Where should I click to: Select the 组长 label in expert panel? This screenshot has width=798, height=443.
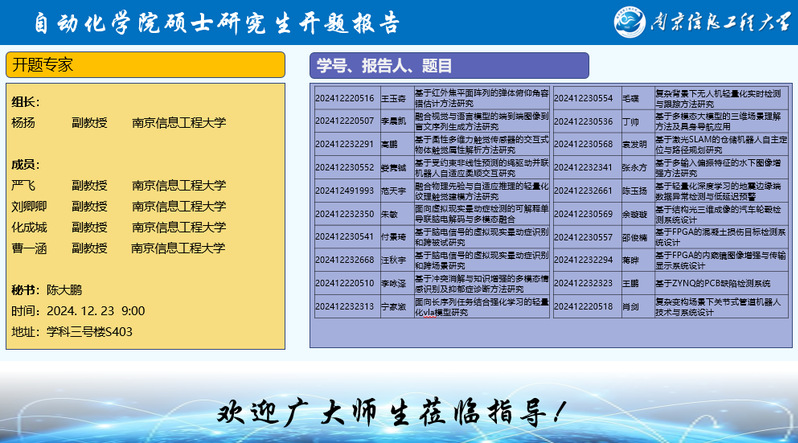[x=25, y=102]
